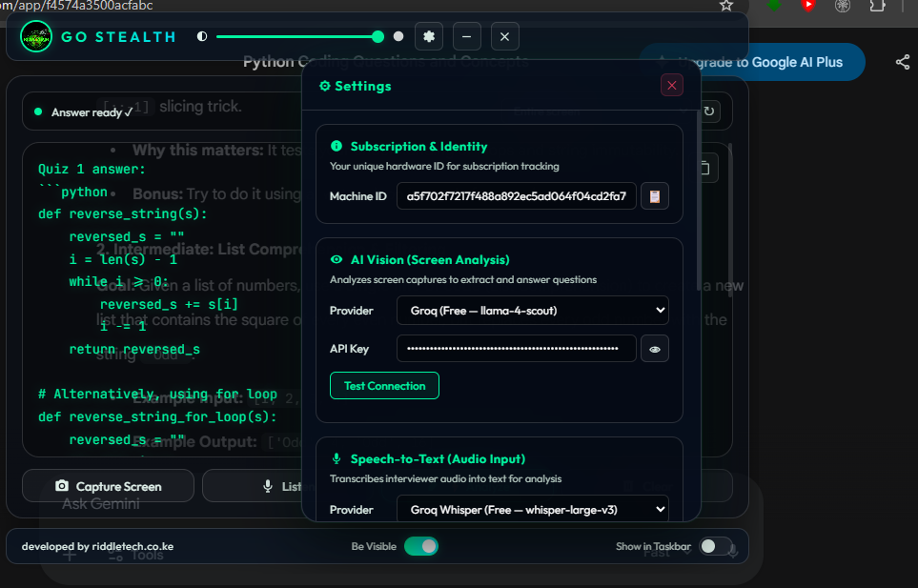Click the half-circle opacity icon

pos(202,36)
